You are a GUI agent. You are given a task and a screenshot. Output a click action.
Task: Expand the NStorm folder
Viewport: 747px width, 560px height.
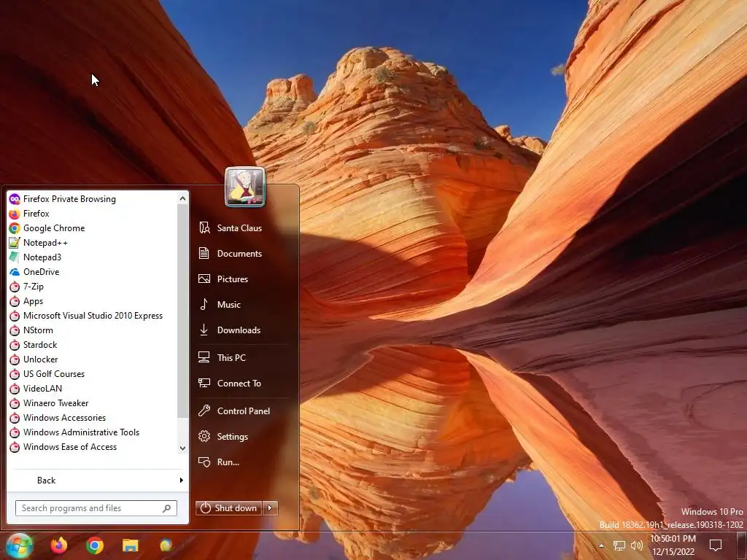point(92,330)
